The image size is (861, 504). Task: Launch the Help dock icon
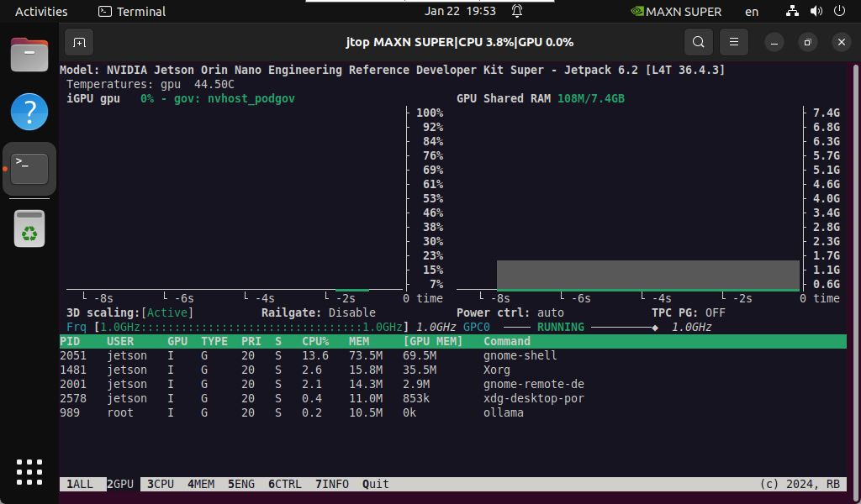pos(29,112)
